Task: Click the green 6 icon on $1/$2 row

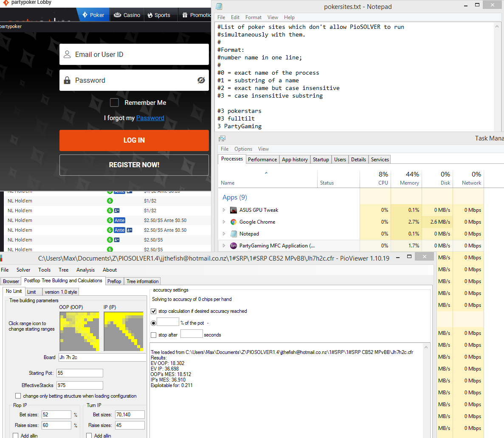Action: 110,201
